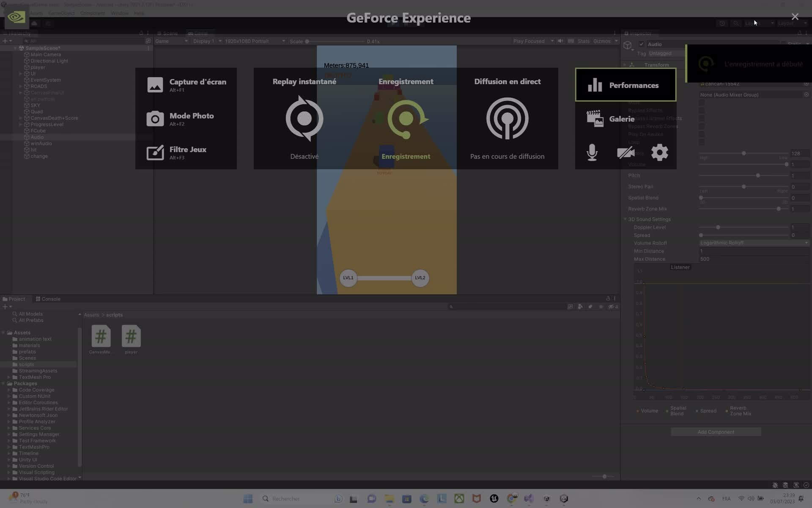
Task: Toggle the microphone in GeForce overlay
Action: (x=592, y=152)
